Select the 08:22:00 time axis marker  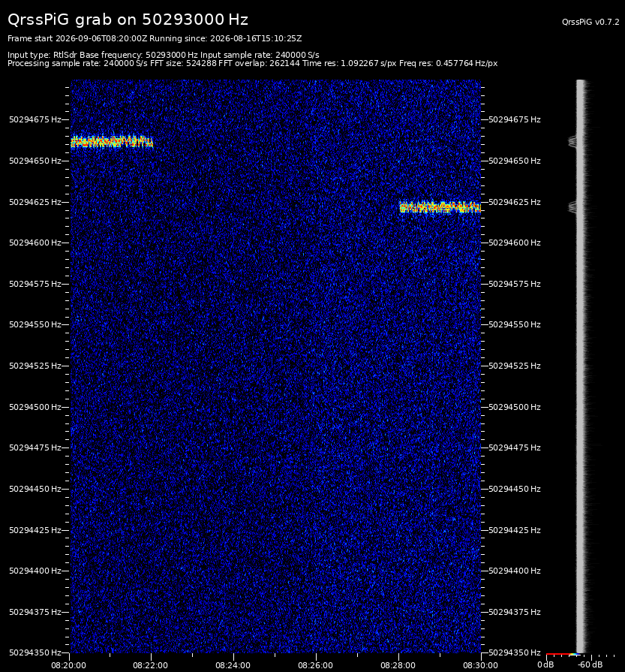150,665
